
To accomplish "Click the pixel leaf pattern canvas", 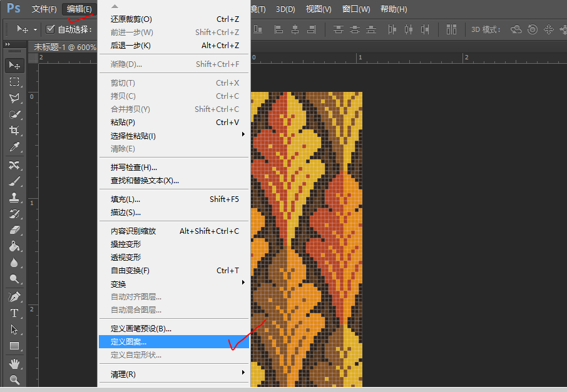I will pos(306,239).
